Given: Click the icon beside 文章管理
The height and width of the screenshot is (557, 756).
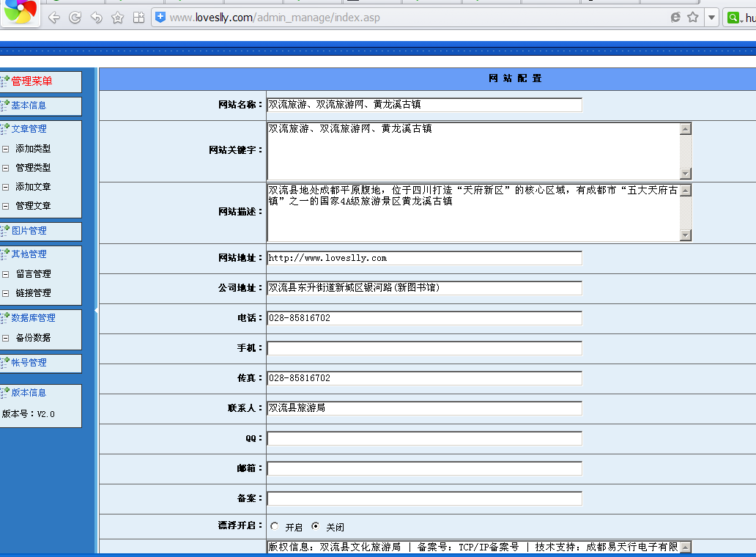Looking at the screenshot, I should click(x=5, y=129).
